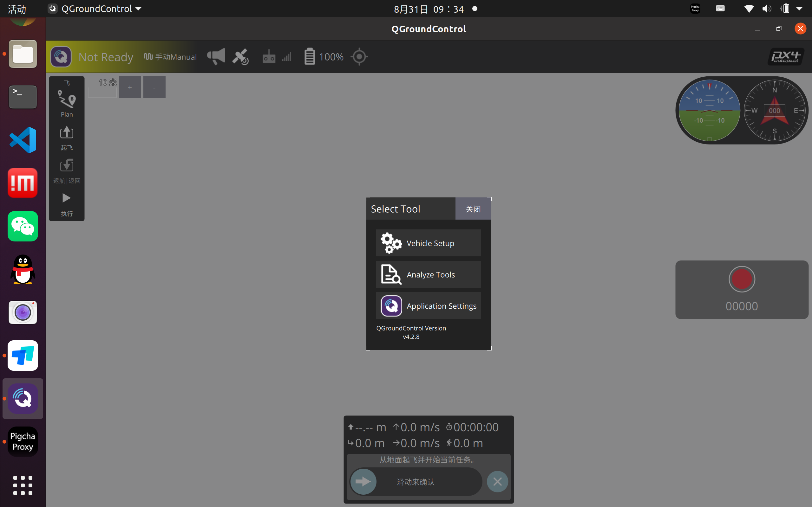812x507 pixels.
Task: Click the 起飞 takeoff tool
Action: click(x=66, y=138)
